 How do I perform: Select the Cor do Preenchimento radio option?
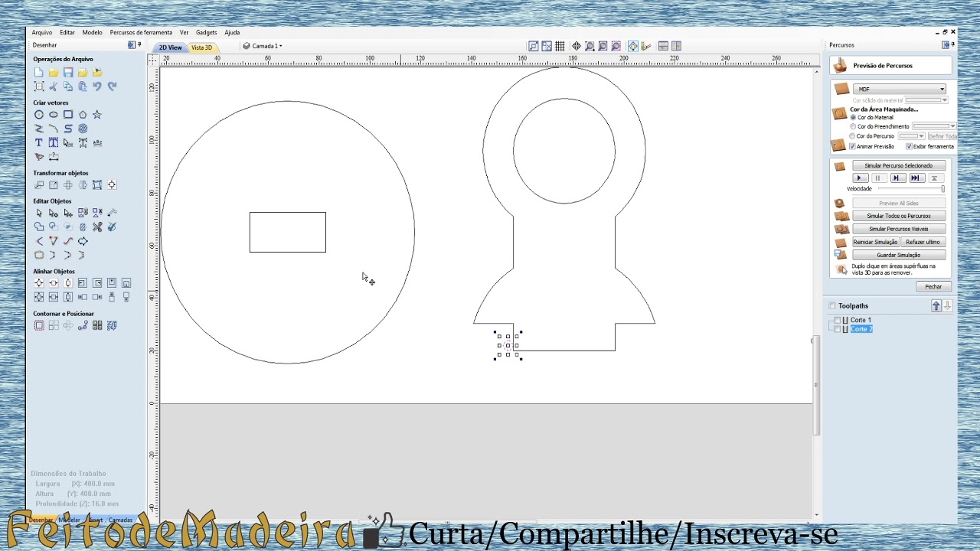[x=854, y=126]
